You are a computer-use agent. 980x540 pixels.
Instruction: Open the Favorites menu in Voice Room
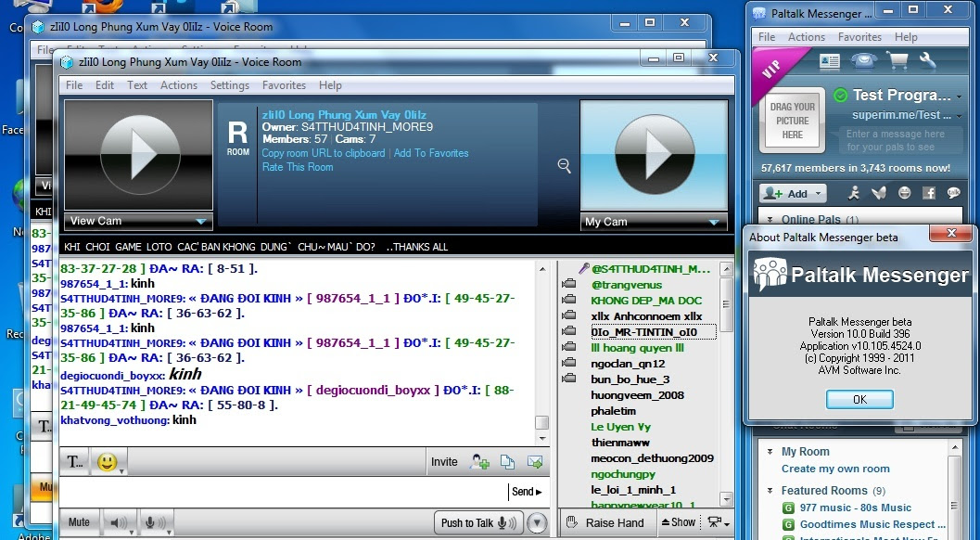284,85
